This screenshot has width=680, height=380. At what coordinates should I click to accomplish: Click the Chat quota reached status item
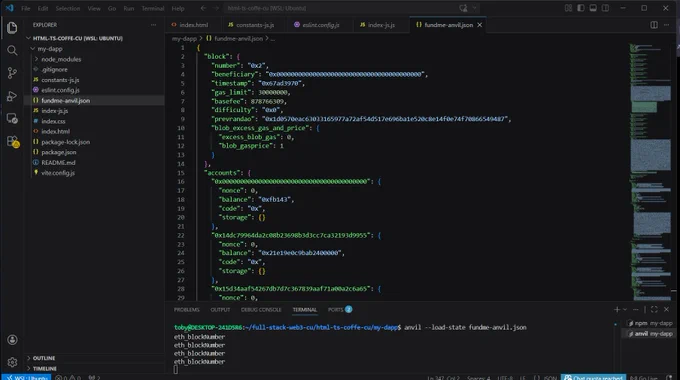593,377
